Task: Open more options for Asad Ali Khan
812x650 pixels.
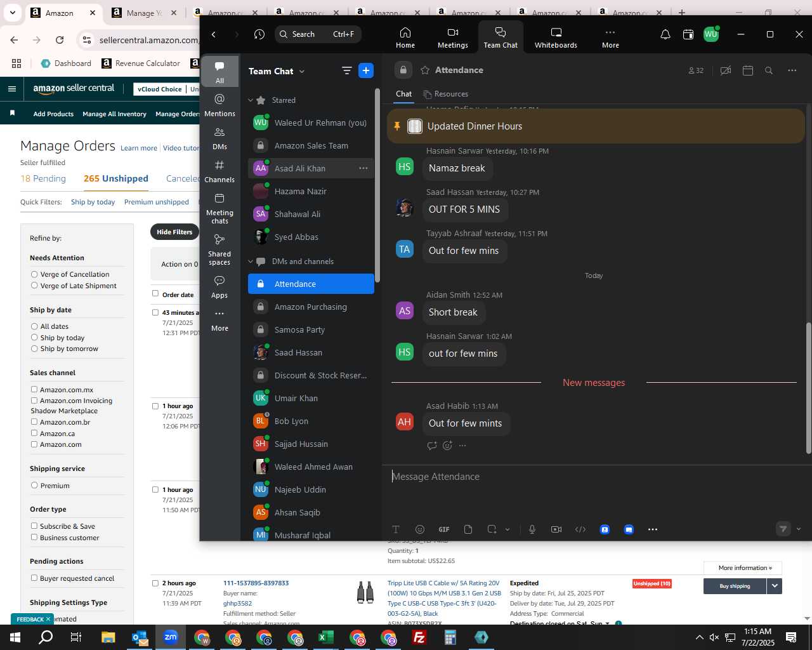Action: pos(363,168)
